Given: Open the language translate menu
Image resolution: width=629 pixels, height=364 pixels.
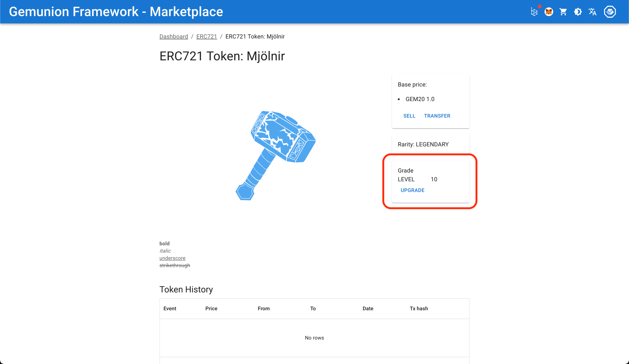Looking at the screenshot, I should (x=593, y=12).
